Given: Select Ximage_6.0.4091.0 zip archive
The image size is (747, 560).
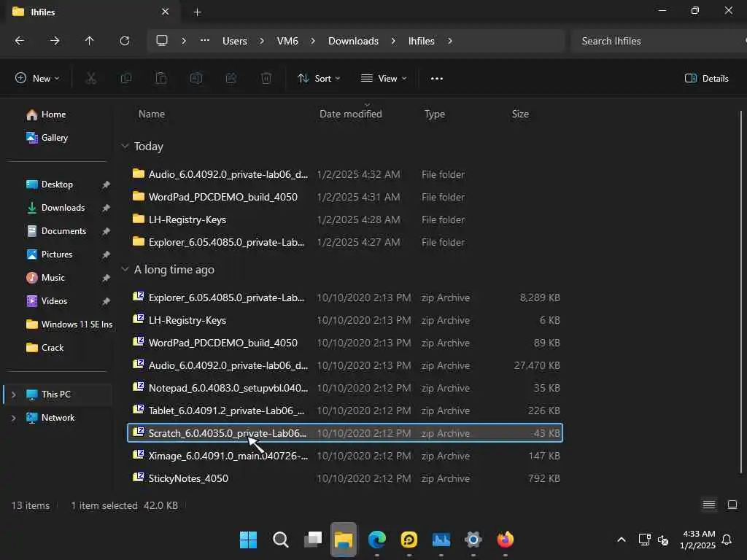Looking at the screenshot, I should click(x=345, y=456).
